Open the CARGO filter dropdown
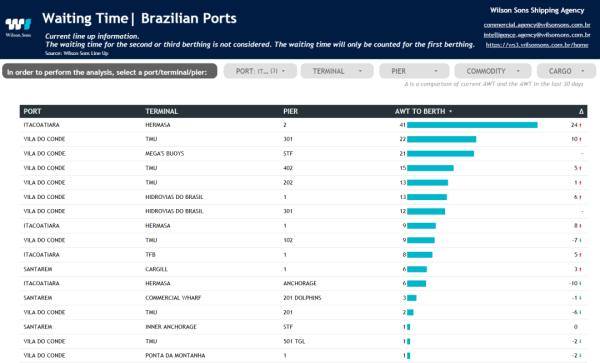 (566, 71)
